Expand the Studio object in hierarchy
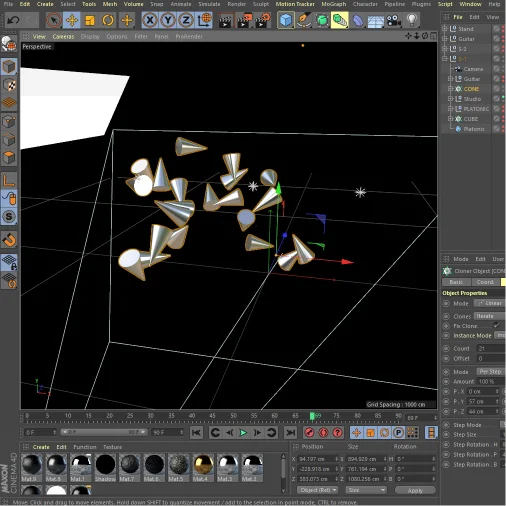 tap(450, 99)
